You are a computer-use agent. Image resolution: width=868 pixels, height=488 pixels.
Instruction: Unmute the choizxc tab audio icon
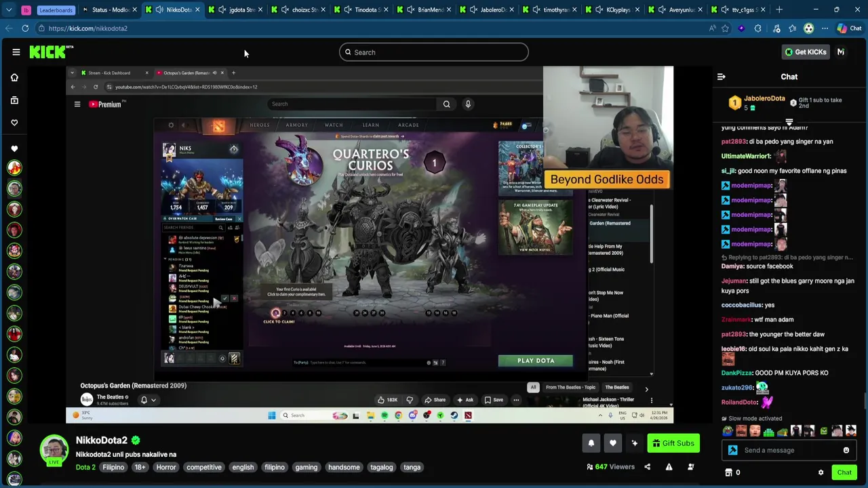[x=285, y=9]
